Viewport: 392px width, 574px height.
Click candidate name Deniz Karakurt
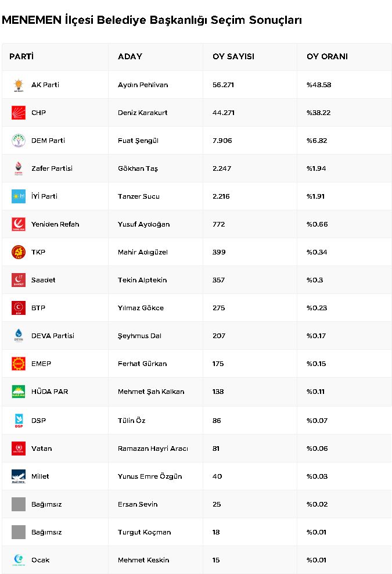142,113
